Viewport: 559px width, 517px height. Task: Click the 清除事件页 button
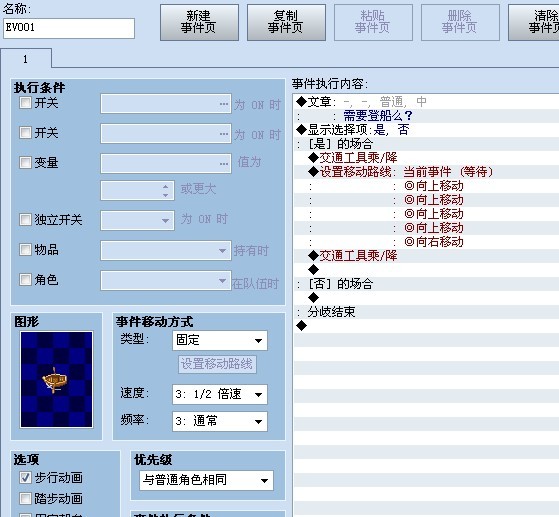pyautogui.click(x=534, y=22)
